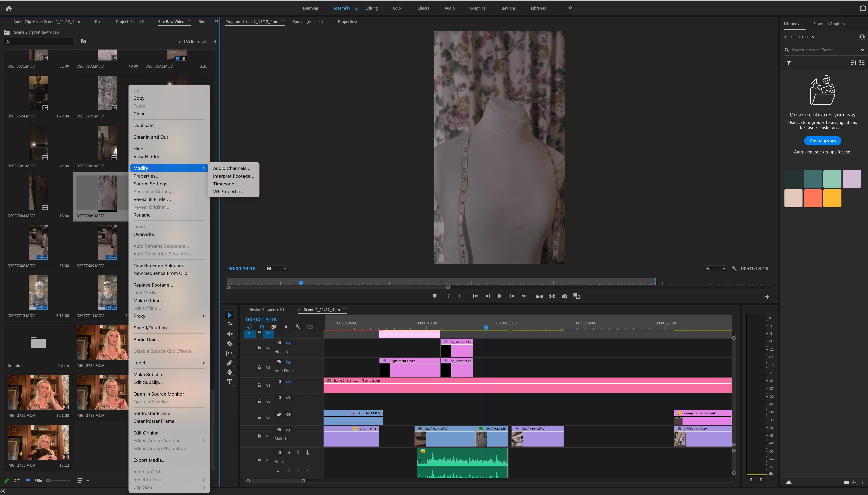Image resolution: width=868 pixels, height=495 pixels.
Task: Open the Full playback resolution dropdown
Action: coord(715,269)
